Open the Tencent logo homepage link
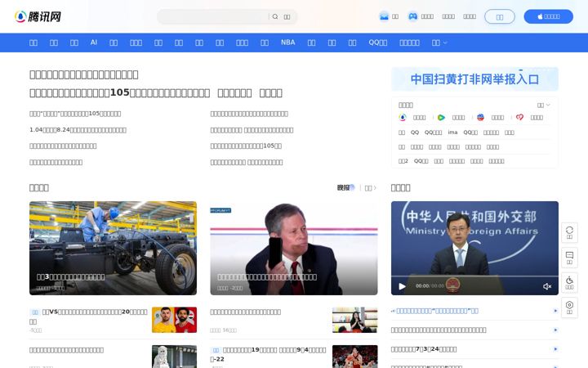The width and height of the screenshot is (588, 368). coord(38,16)
